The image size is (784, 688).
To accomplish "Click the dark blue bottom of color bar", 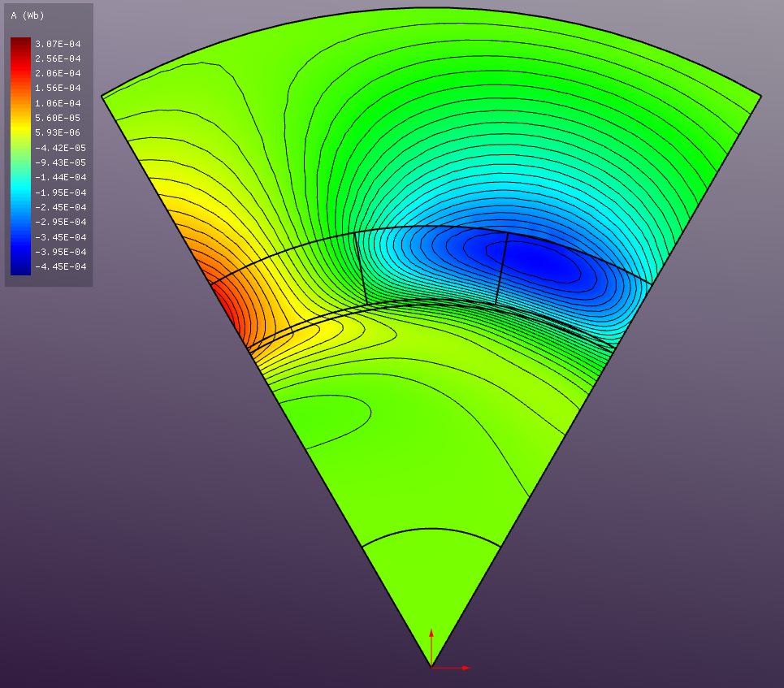I will click(20, 268).
